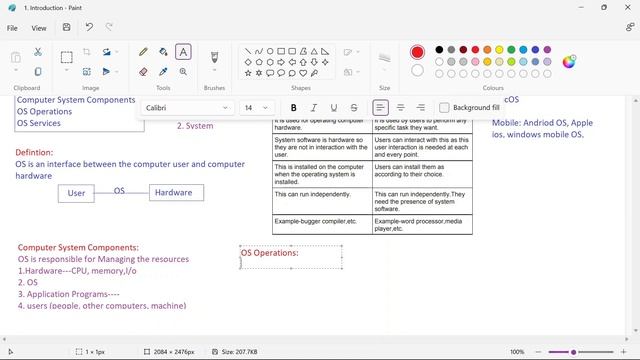640x360 pixels.
Task: Pick the black colour swatch
Action: coord(439,50)
